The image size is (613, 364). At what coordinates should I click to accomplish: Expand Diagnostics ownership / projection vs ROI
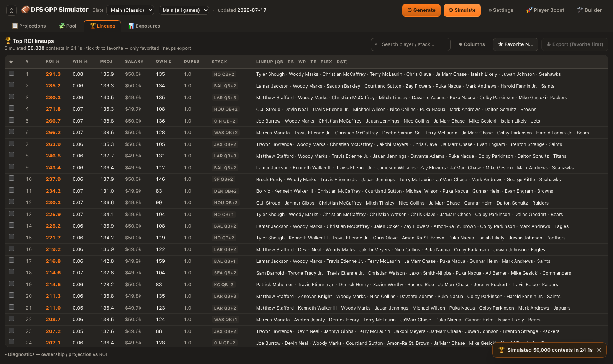56,354
